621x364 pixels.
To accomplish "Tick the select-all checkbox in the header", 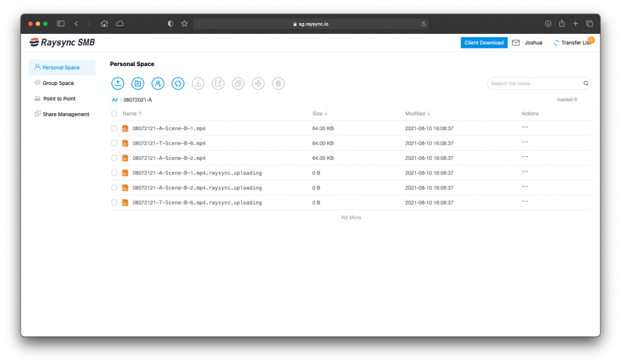I will pyautogui.click(x=114, y=113).
